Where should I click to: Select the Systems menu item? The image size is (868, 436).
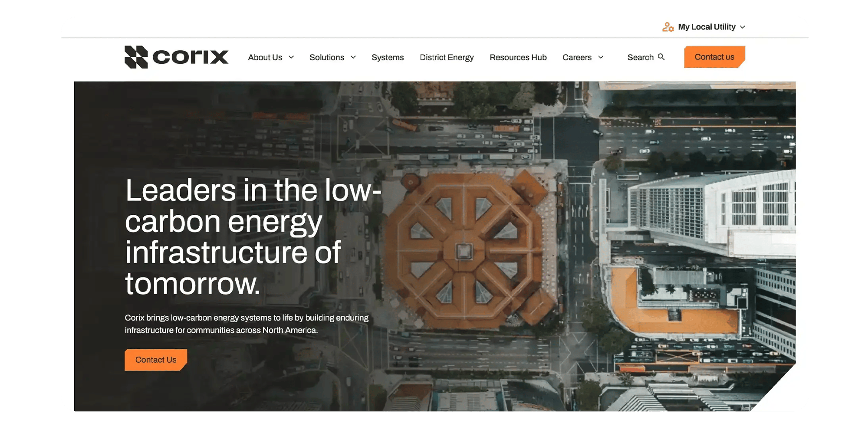click(x=387, y=57)
